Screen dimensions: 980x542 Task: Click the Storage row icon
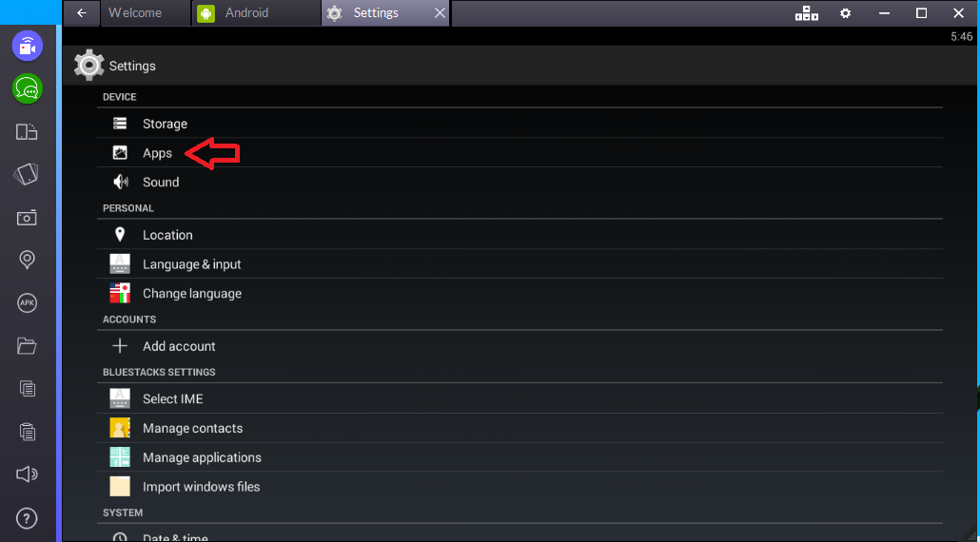[x=119, y=124]
